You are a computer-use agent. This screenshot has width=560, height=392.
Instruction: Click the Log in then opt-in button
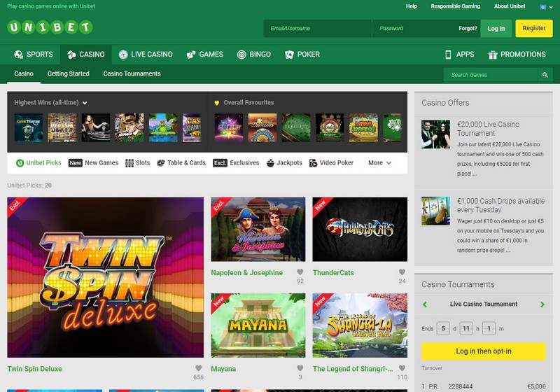[x=484, y=351]
